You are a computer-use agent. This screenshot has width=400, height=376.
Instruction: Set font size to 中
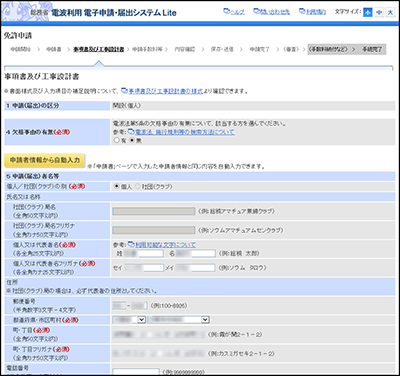pos(379,12)
